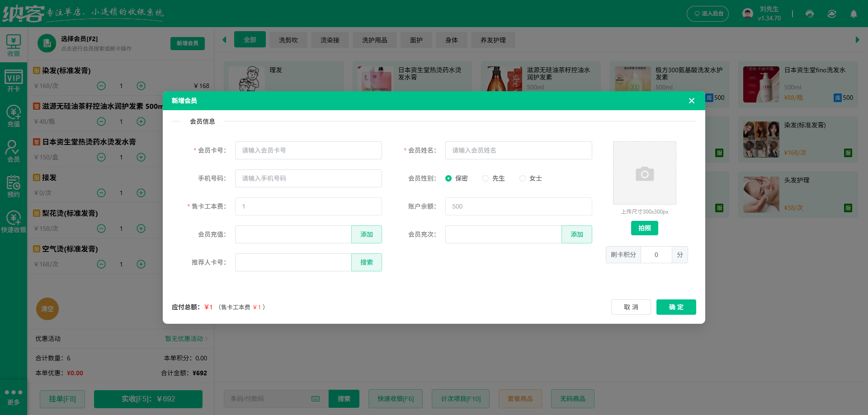This screenshot has height=415, width=868.
Task: Click 拍照 take photo button
Action: [x=645, y=228]
